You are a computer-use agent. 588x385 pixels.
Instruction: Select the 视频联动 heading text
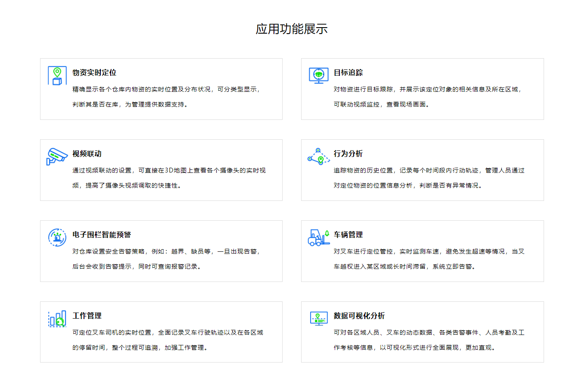click(x=87, y=154)
